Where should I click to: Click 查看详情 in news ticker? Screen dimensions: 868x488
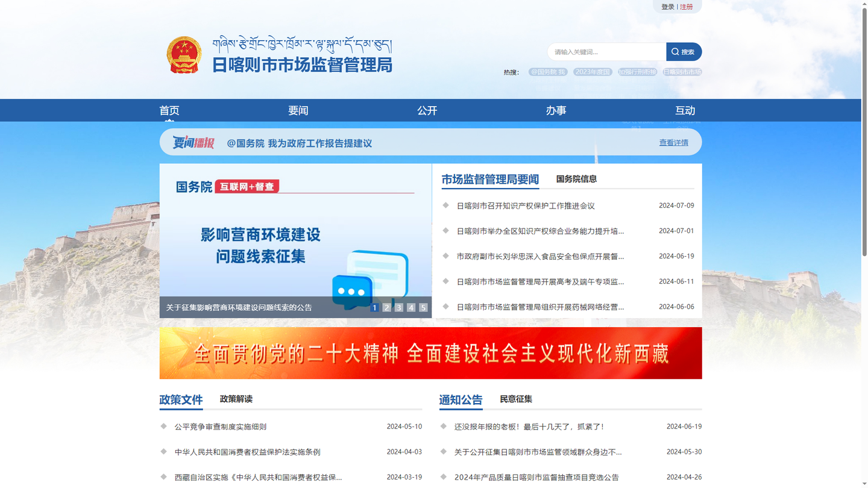click(x=673, y=143)
